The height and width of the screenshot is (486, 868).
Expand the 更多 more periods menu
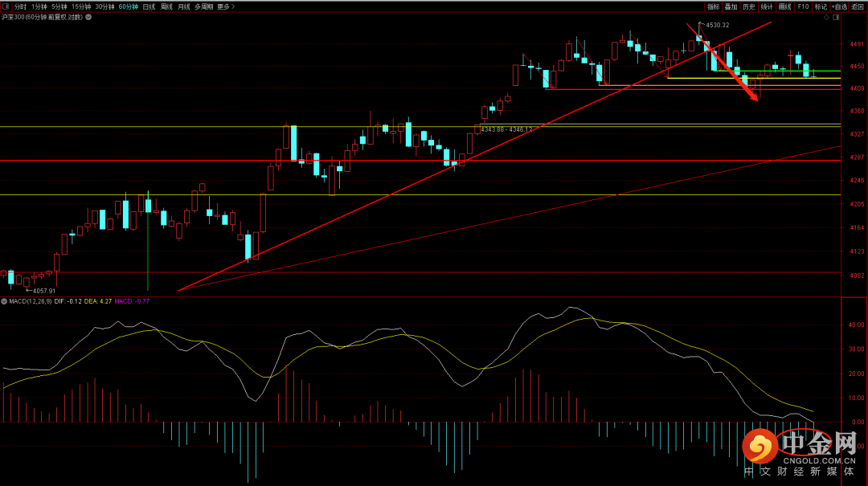[226, 6]
